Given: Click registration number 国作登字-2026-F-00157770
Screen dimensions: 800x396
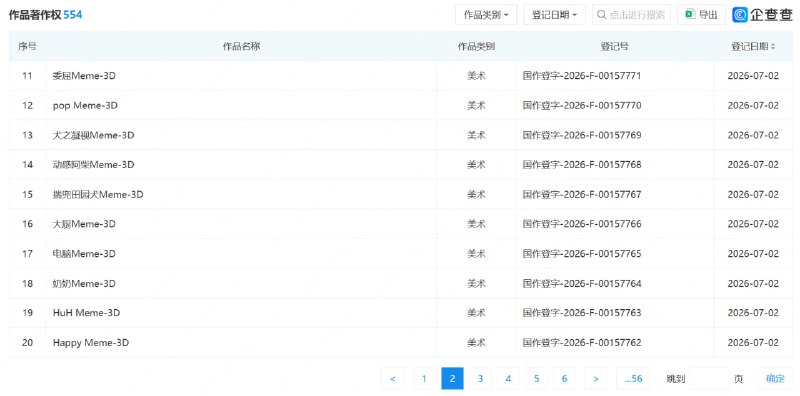Looking at the screenshot, I should (x=582, y=106).
